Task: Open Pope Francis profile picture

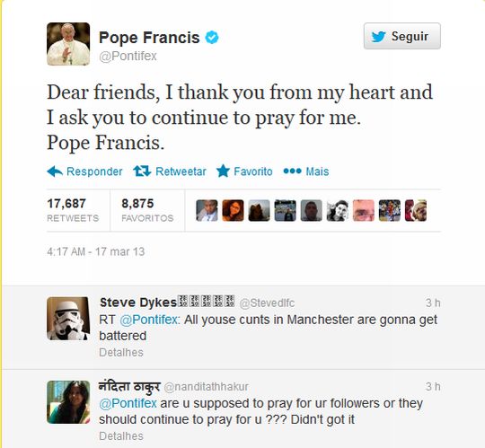Action: click(68, 44)
